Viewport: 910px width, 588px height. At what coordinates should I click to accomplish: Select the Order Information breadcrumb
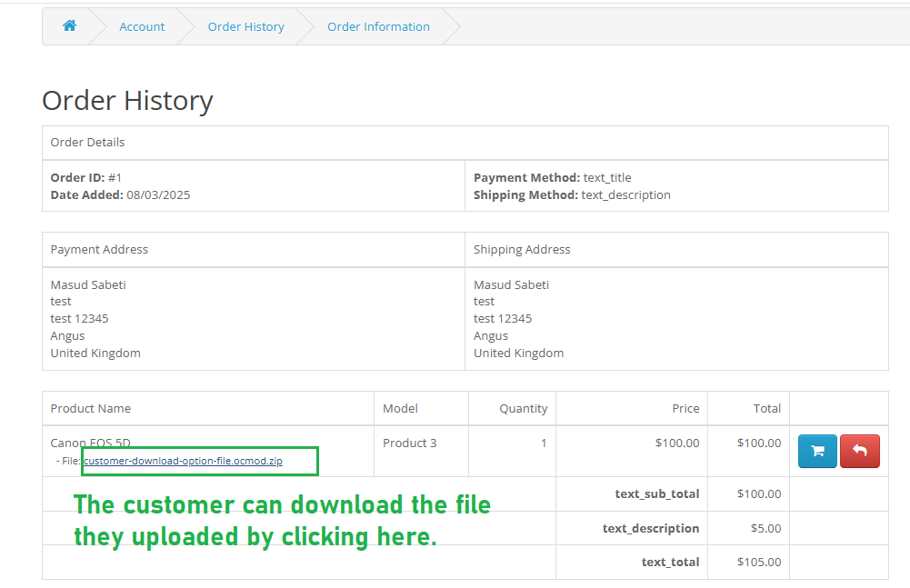point(378,26)
